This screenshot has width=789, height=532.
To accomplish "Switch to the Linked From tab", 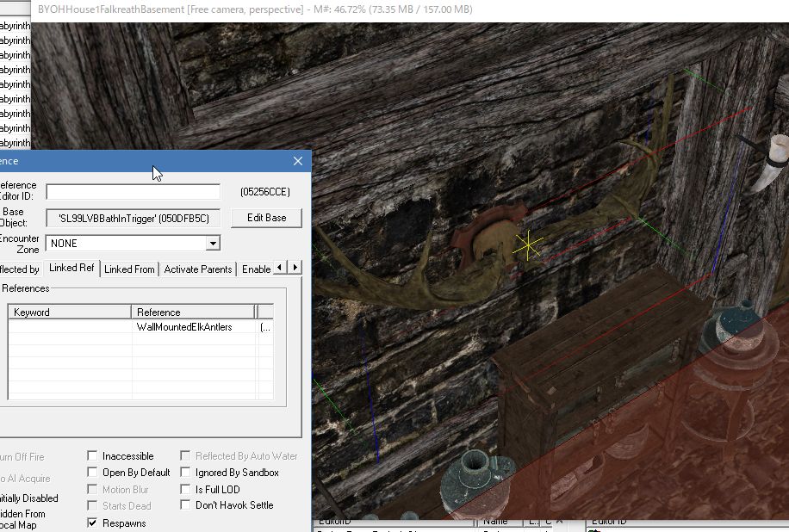I will [x=129, y=269].
